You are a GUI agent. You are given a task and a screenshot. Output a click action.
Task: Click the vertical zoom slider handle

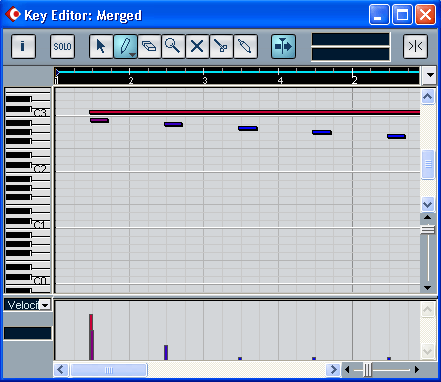428,230
